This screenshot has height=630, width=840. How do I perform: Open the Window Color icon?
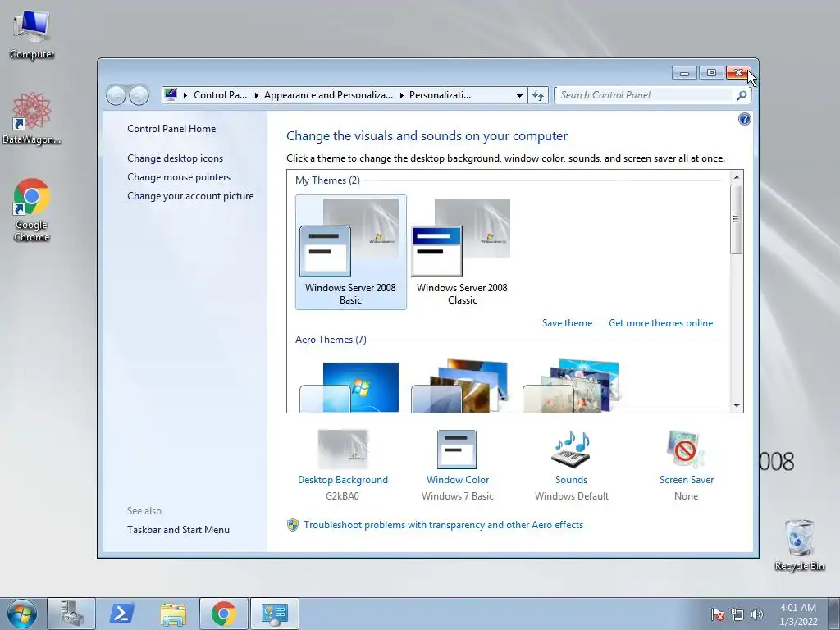tap(457, 449)
